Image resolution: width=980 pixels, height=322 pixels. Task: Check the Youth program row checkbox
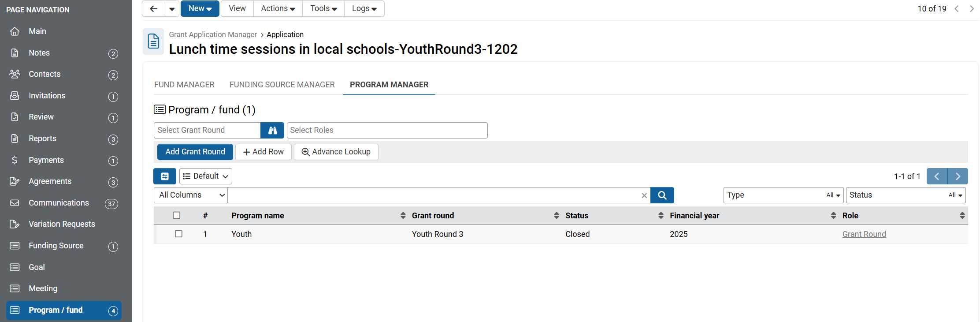click(178, 234)
